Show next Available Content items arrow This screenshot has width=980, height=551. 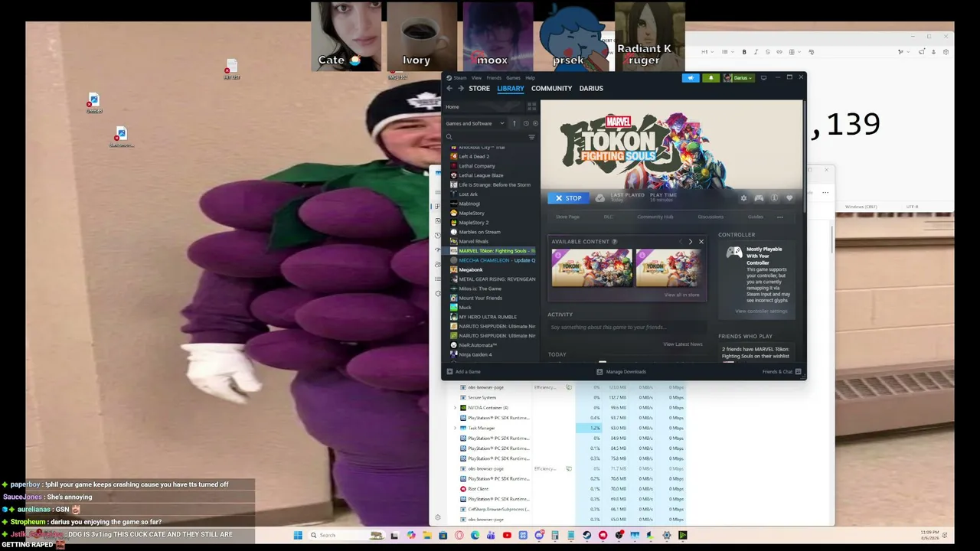coord(690,242)
